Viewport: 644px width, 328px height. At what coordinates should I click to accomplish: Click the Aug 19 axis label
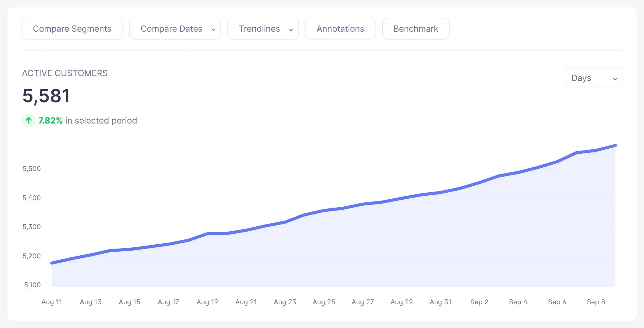click(207, 302)
